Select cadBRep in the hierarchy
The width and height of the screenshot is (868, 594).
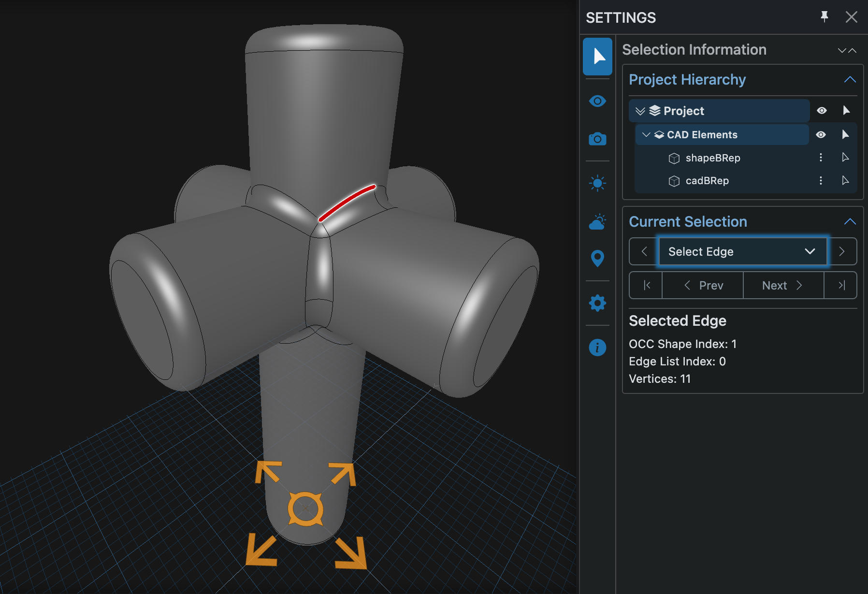(x=707, y=181)
